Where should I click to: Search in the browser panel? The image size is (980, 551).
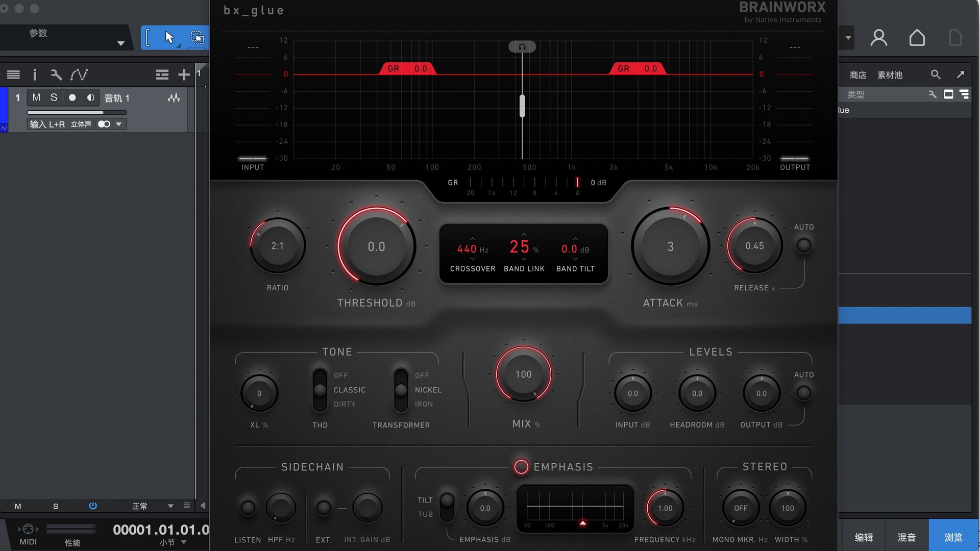[936, 75]
